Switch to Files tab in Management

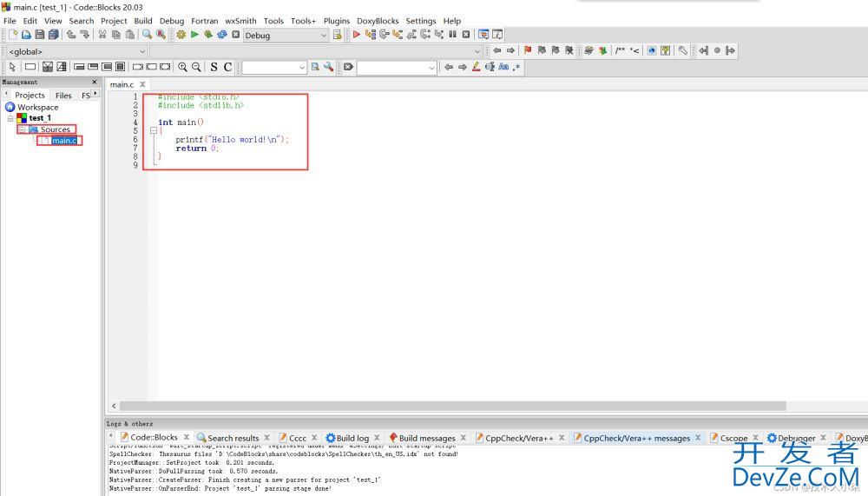click(x=63, y=96)
